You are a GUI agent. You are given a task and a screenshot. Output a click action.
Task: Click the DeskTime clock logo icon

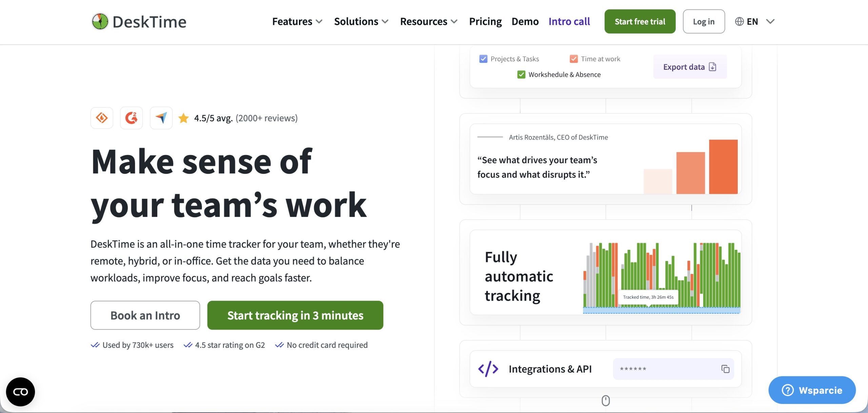coord(100,21)
